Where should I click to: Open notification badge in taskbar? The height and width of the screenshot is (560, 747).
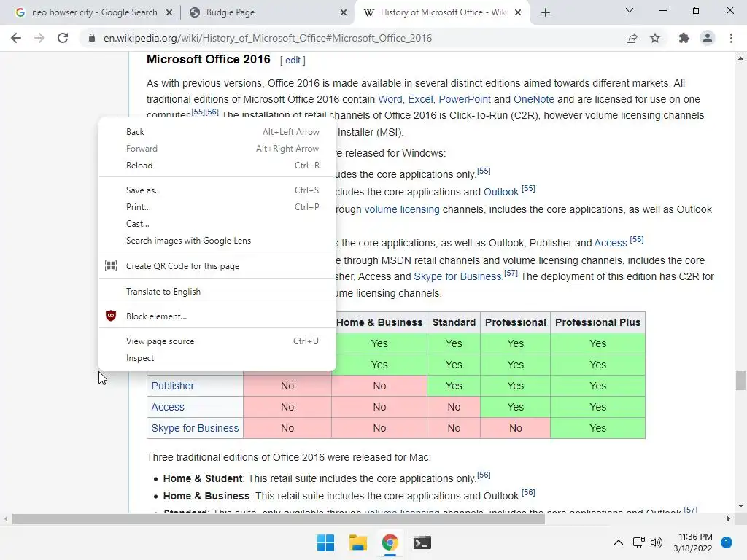727,542
